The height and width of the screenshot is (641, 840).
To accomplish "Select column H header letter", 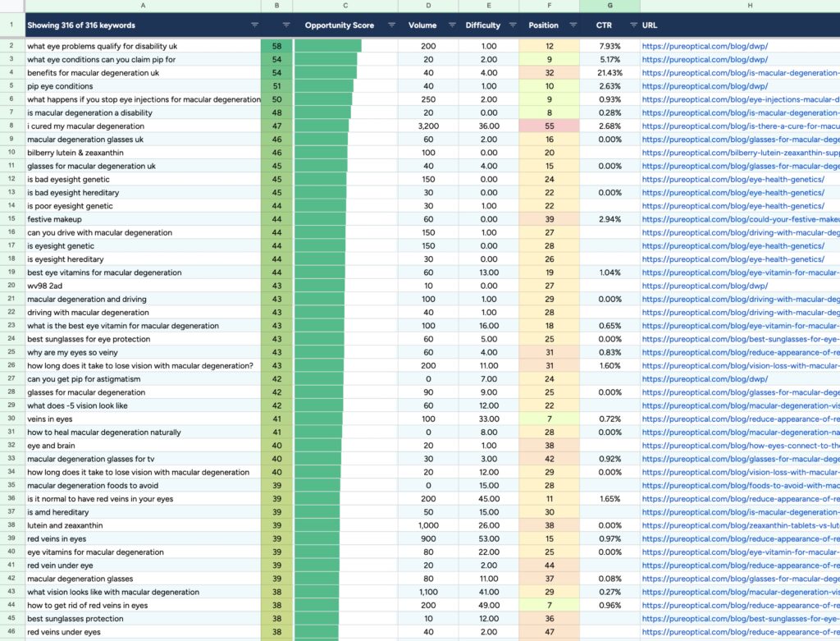I will pos(750,6).
